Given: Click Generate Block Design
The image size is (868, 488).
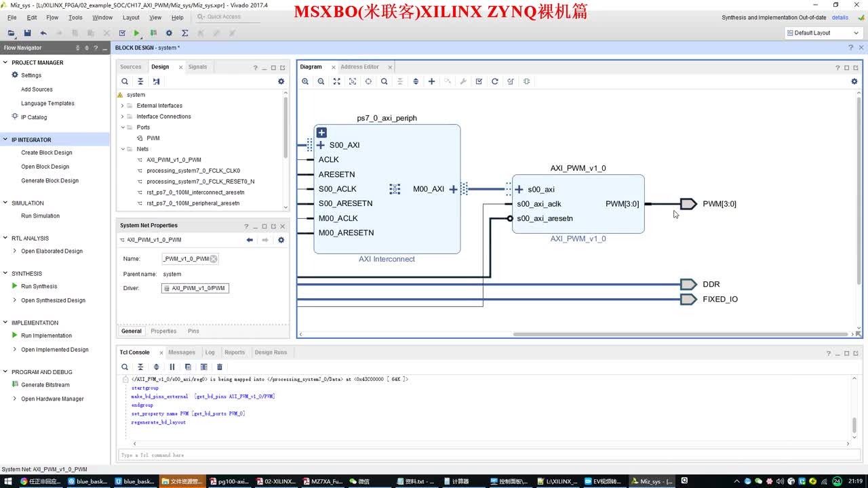Looking at the screenshot, I should (50, 180).
